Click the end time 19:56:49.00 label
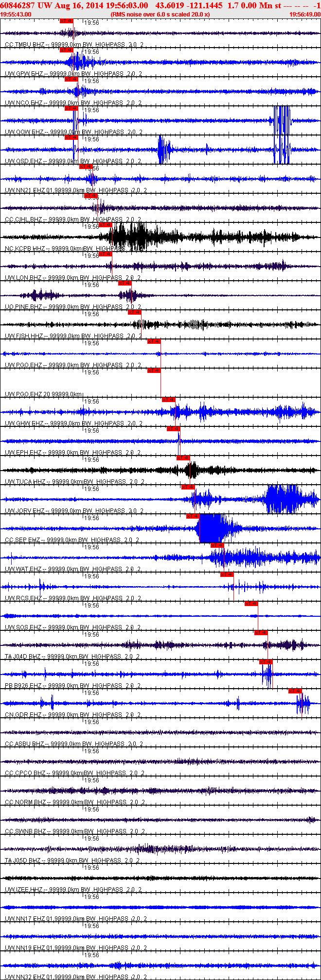This screenshot has height=980, width=321. [x=305, y=15]
